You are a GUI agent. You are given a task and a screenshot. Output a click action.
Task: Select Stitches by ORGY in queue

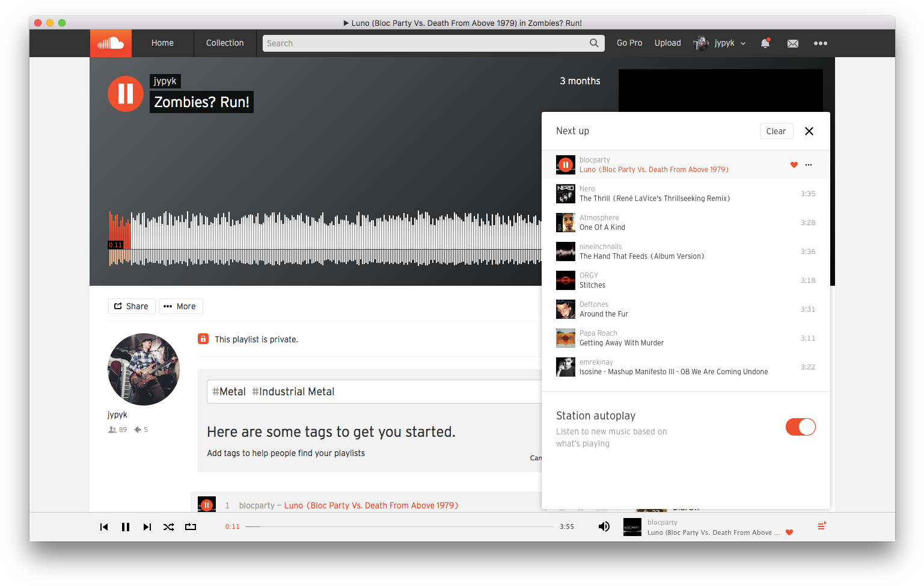tap(593, 285)
